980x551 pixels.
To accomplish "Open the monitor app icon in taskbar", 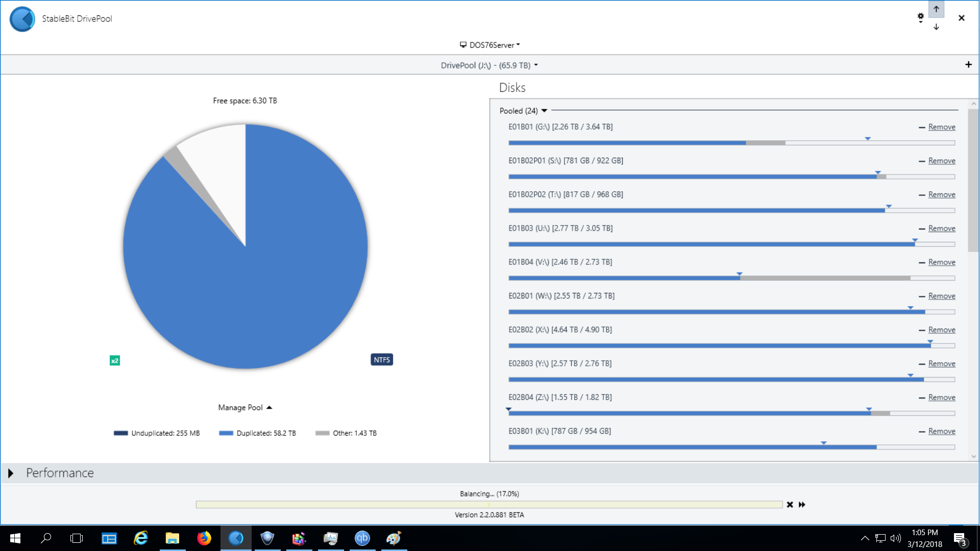I will (x=331, y=538).
